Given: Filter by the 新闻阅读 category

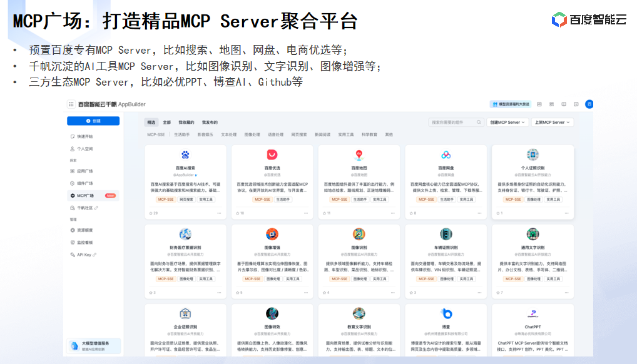Looking at the screenshot, I should tap(322, 134).
